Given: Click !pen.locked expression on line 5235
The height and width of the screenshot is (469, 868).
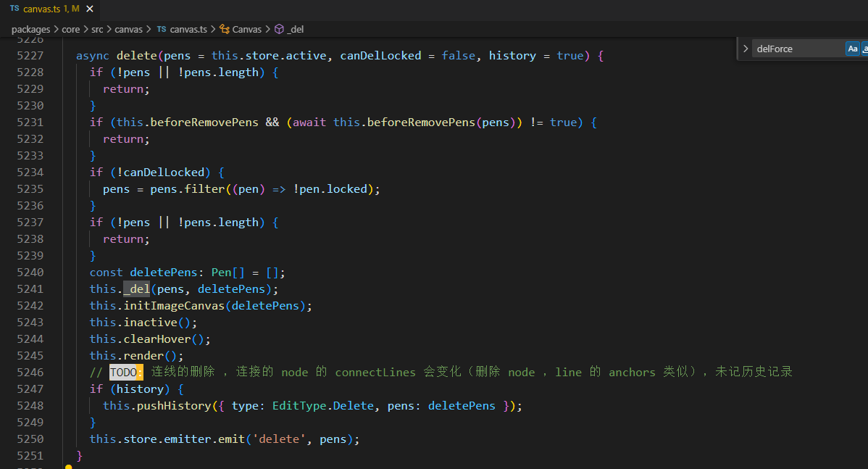Looking at the screenshot, I should [330, 189].
